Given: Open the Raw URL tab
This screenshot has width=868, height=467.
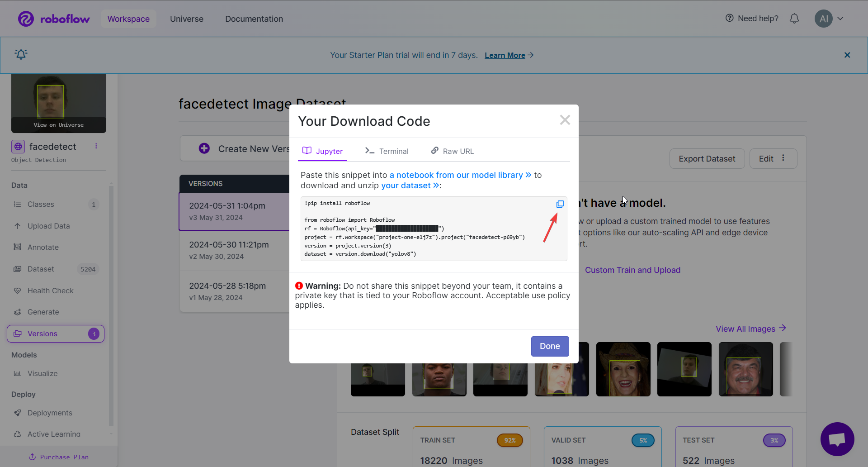Looking at the screenshot, I should point(453,151).
